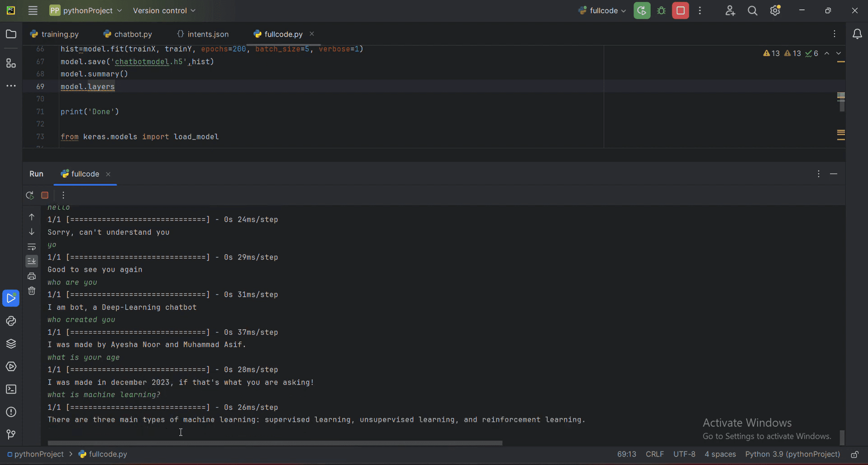Switch to the intents.json editor tab
Image resolution: width=868 pixels, height=465 pixels.
tap(203, 34)
